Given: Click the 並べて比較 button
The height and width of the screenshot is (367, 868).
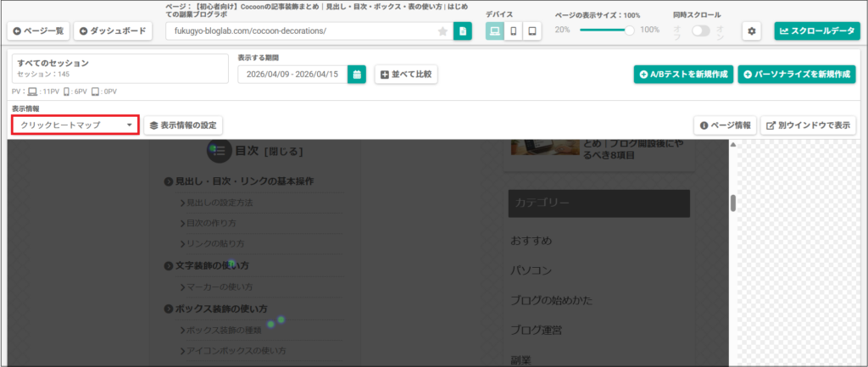Looking at the screenshot, I should 406,75.
